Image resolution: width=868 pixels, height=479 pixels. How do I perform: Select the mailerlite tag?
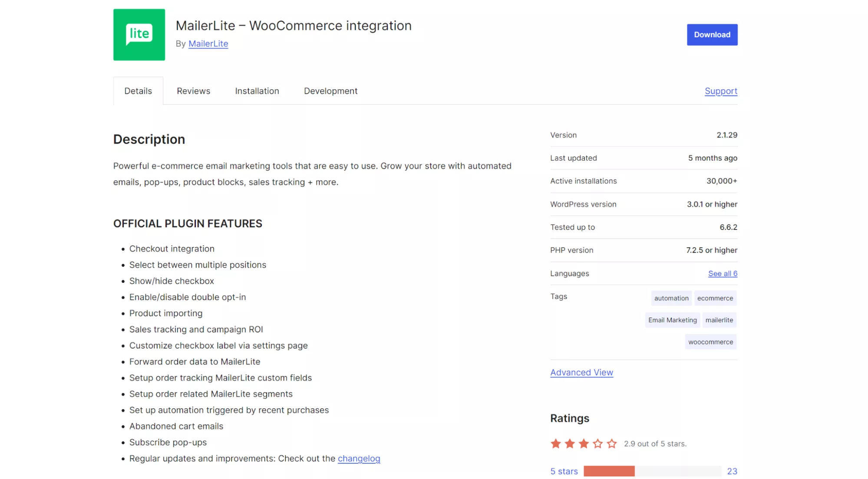click(719, 320)
